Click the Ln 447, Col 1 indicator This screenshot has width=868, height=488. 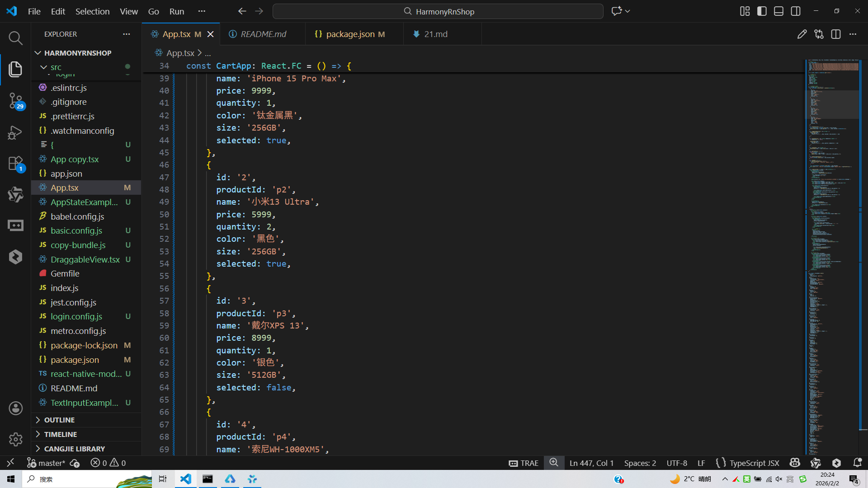591,463
